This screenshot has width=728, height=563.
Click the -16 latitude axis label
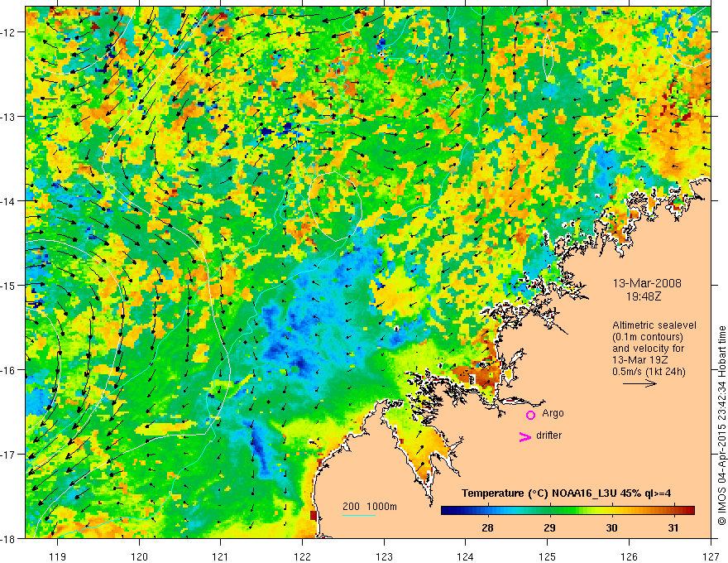click(8, 370)
